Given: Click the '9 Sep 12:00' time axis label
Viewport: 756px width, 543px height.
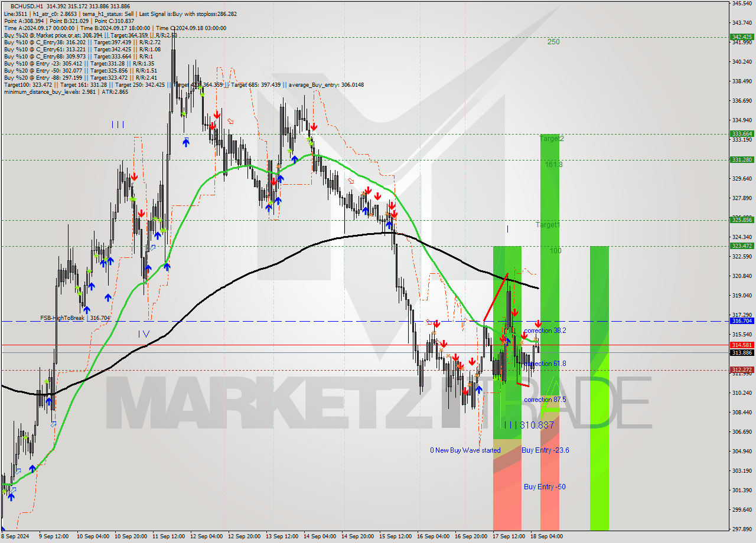Looking at the screenshot, I should [55, 537].
